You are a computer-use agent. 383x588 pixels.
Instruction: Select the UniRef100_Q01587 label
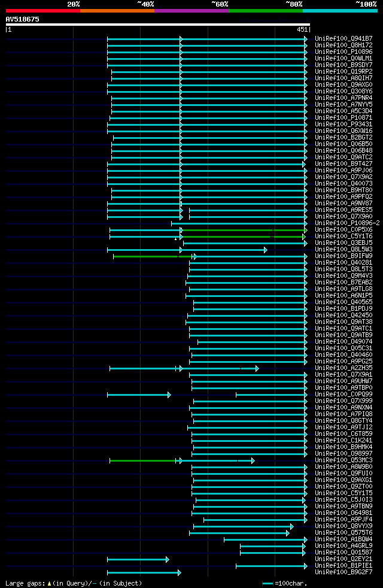(x=344, y=553)
